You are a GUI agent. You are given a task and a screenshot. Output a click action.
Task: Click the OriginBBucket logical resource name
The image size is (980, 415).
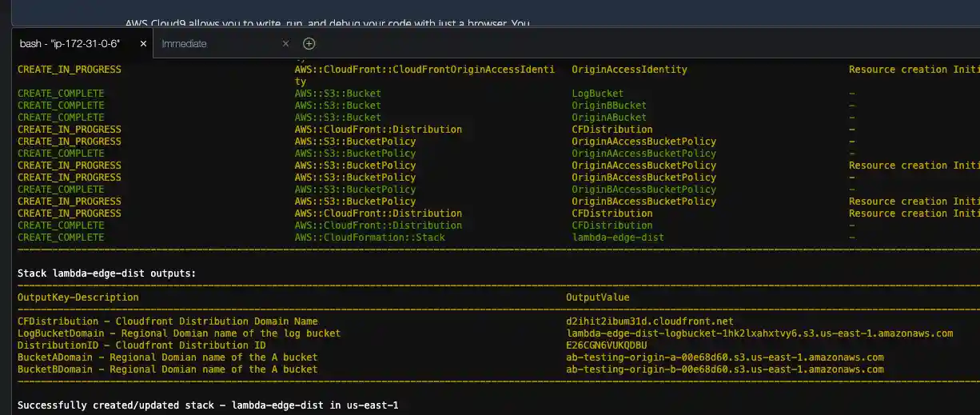coord(609,106)
